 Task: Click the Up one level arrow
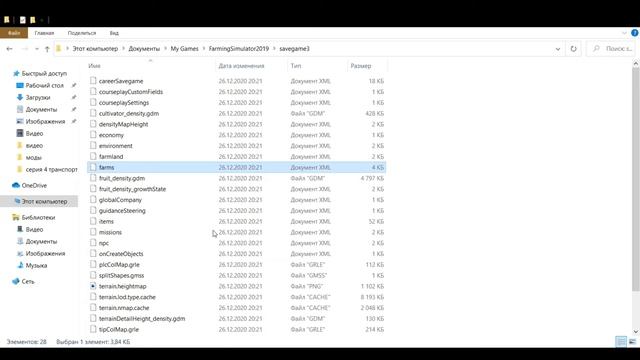tap(47, 49)
